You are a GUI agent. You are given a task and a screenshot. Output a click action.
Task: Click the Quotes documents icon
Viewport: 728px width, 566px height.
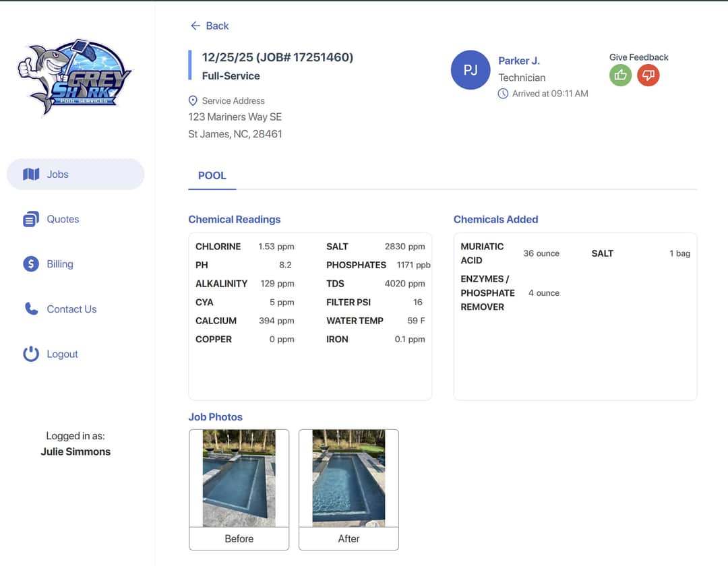tap(31, 219)
